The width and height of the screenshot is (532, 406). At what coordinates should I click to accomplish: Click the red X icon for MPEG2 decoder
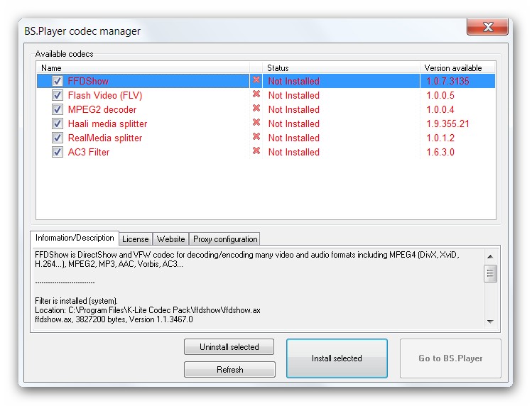[256, 109]
